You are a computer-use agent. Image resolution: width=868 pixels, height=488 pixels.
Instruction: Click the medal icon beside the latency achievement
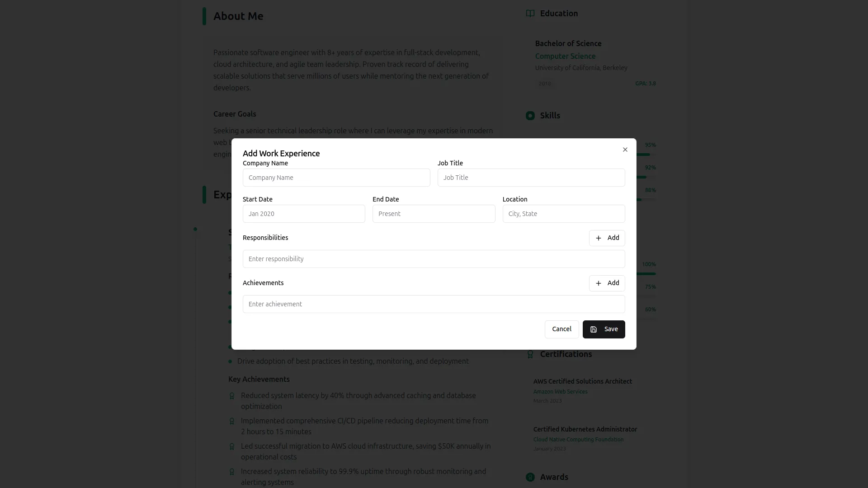point(232,396)
